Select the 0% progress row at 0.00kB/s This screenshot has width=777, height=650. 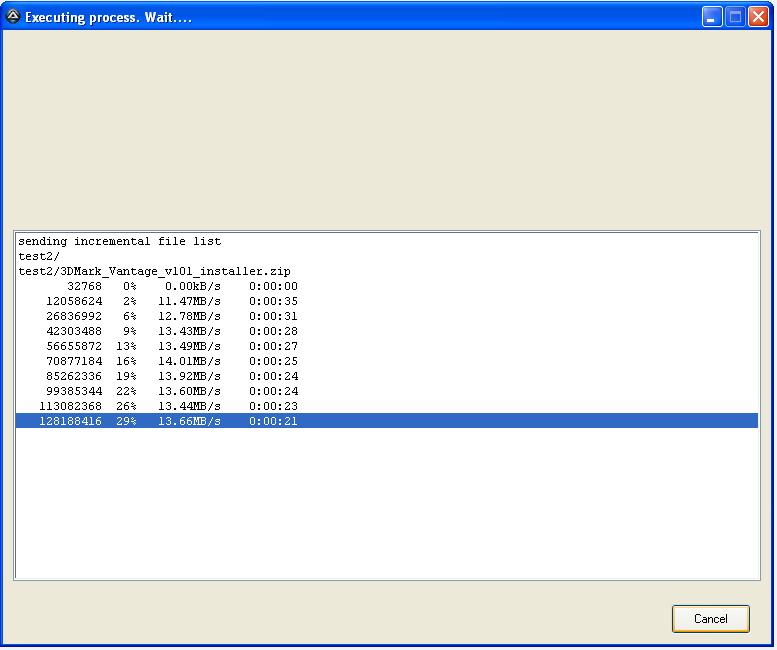(x=157, y=287)
